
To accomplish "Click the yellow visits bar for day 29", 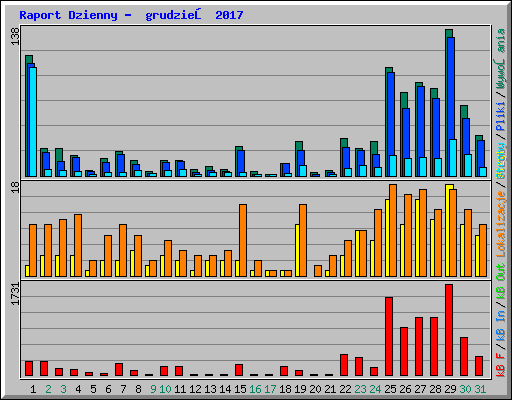I will point(448,230).
